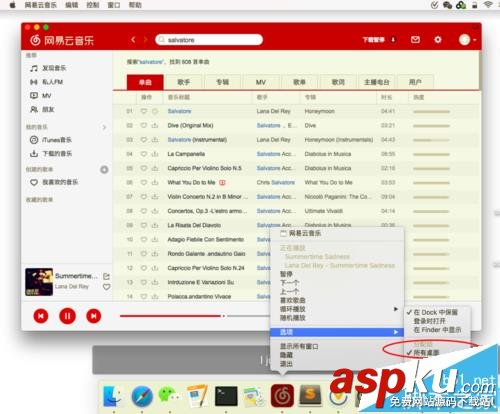Like the Dive (Original Mix) song
Viewport: 500px width, 414px height.
pyautogui.click(x=144, y=126)
